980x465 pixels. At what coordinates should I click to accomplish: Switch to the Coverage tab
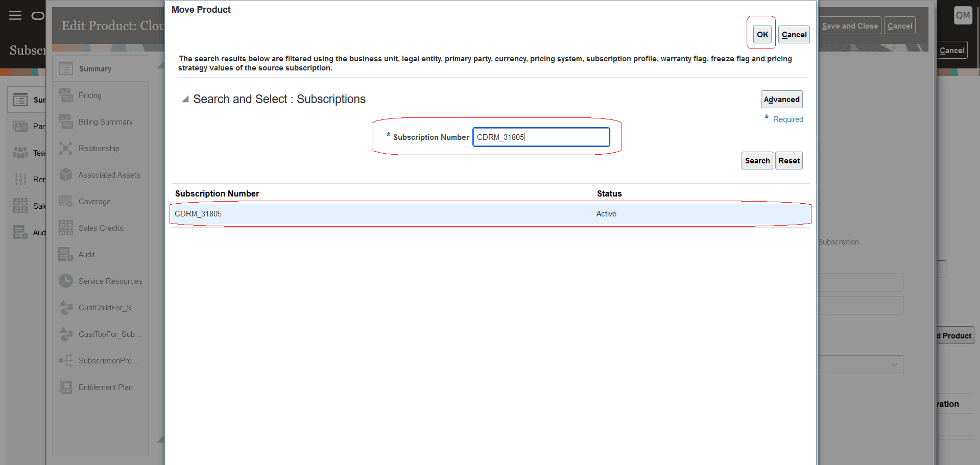(94, 202)
